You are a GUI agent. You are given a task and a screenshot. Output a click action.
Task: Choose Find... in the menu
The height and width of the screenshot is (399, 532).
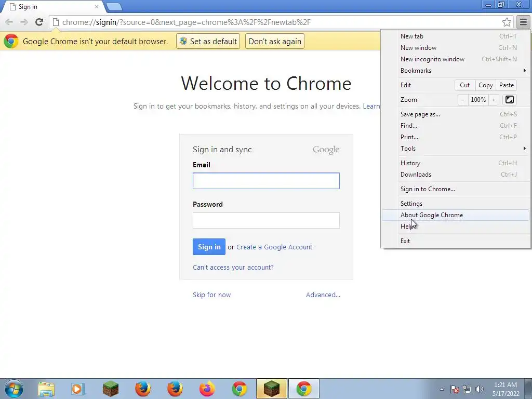coord(456,126)
